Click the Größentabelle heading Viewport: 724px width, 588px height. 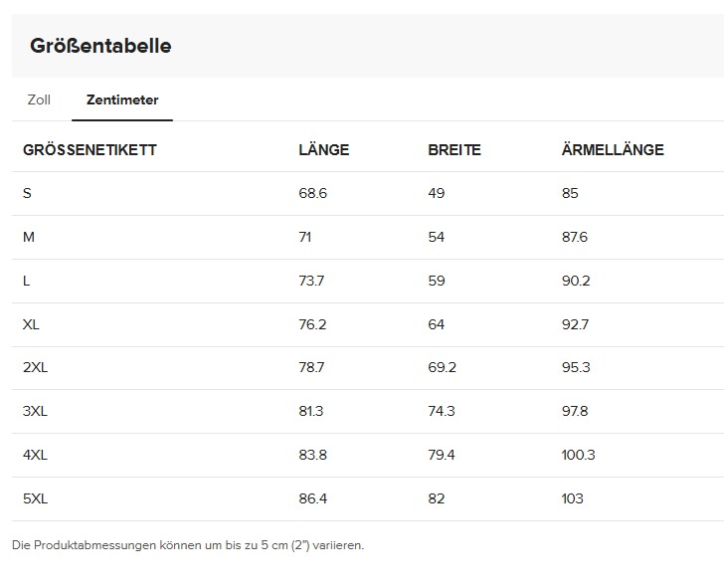(100, 46)
